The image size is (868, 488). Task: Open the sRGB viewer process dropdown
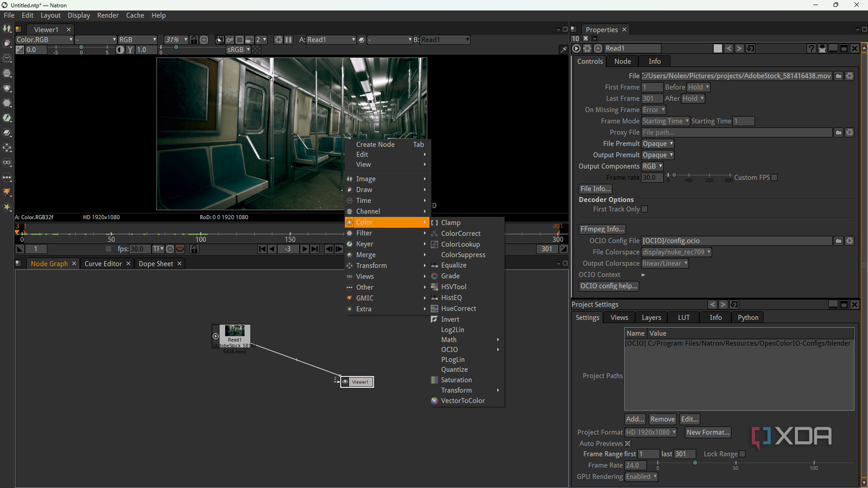point(238,50)
